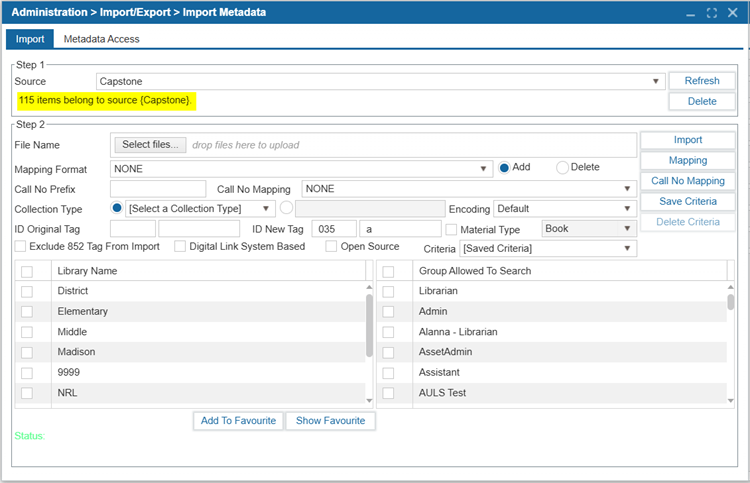Switch to the Metadata Access tab

pyautogui.click(x=101, y=39)
